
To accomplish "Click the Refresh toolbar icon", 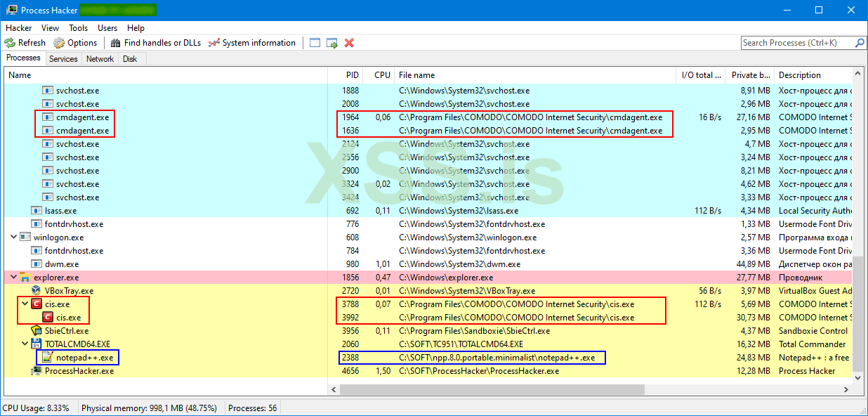I will point(11,43).
